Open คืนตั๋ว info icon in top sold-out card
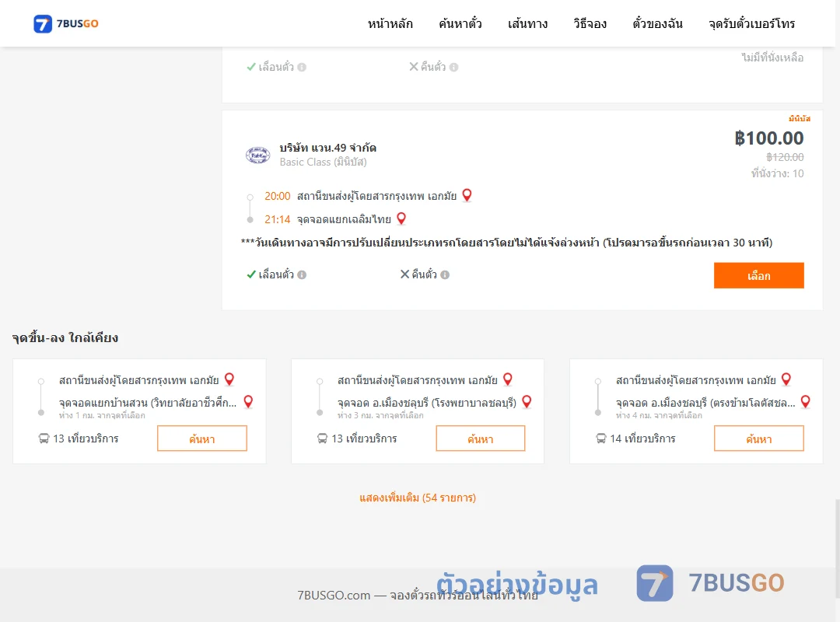Viewport: 840px width, 622px height. [453, 68]
